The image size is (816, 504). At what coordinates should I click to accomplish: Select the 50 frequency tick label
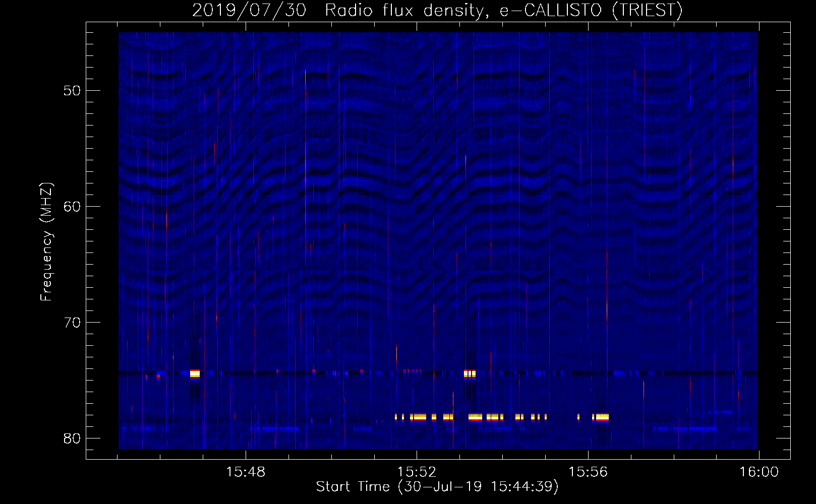[x=72, y=91]
